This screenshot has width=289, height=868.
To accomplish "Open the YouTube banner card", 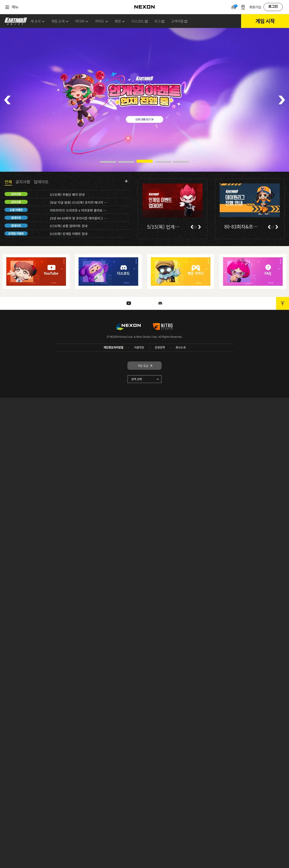I will click(x=36, y=272).
